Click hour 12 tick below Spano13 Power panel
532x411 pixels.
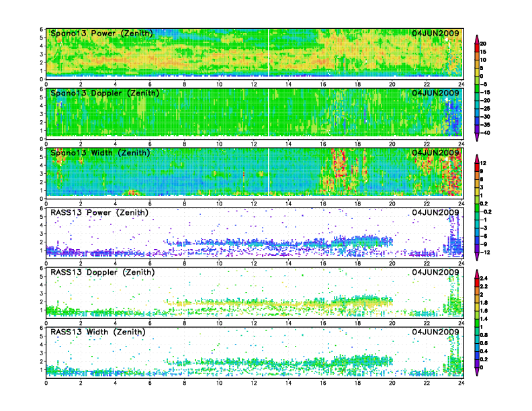(x=254, y=84)
